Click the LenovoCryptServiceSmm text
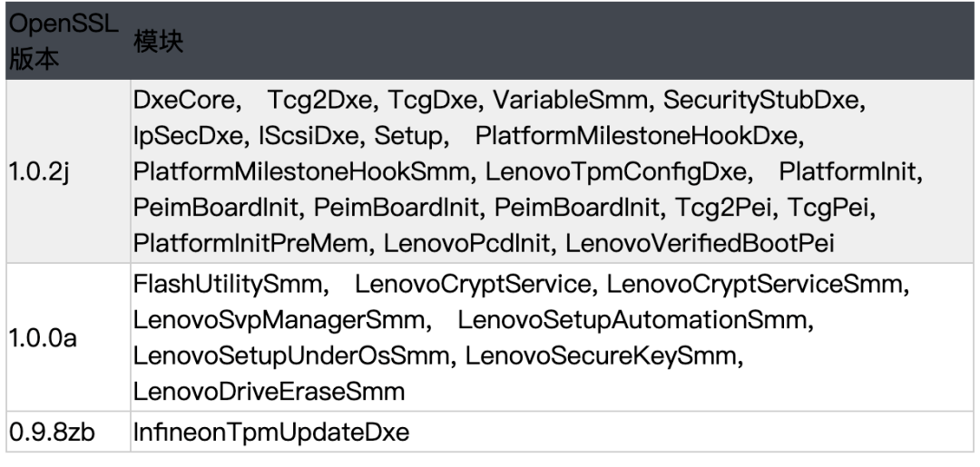The image size is (980, 467). tap(754, 284)
